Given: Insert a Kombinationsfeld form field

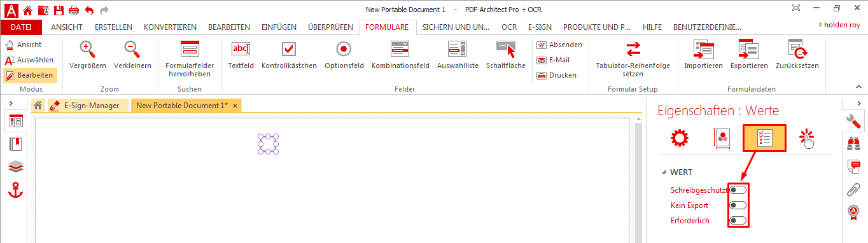Looking at the screenshot, I should click(400, 55).
